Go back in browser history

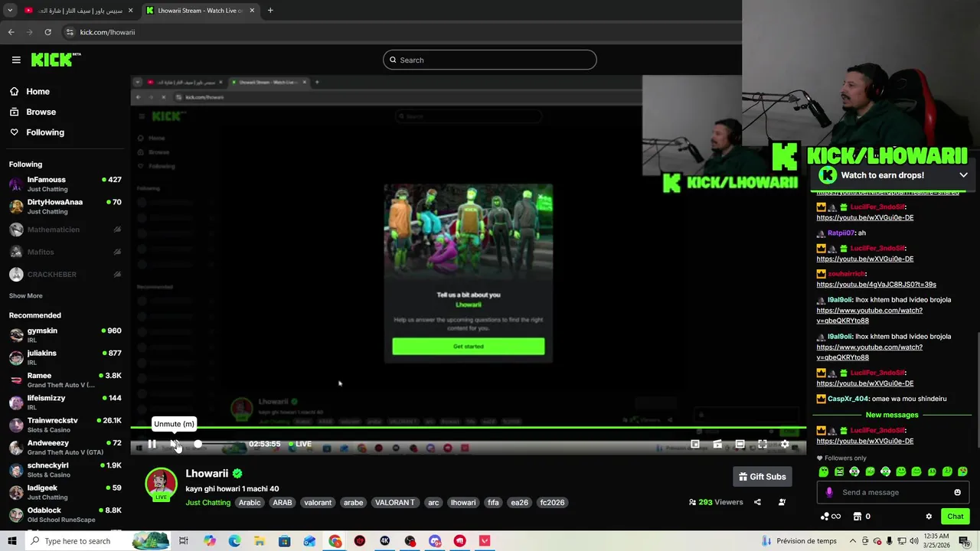(11, 32)
